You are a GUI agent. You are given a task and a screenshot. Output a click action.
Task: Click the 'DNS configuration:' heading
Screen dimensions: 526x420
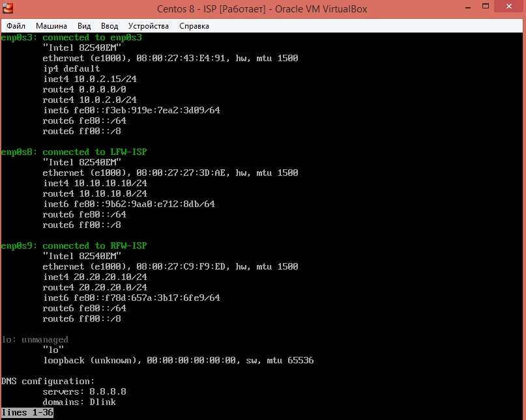(x=48, y=382)
